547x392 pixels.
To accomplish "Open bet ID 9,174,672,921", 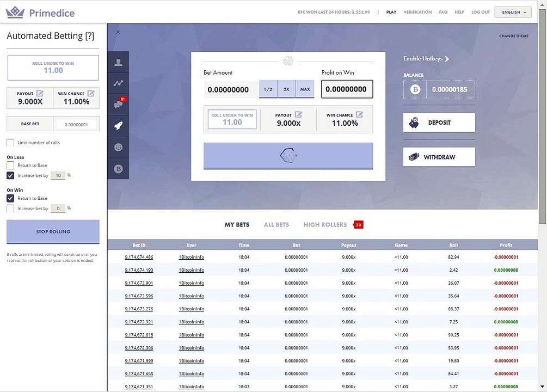I will point(139,322).
